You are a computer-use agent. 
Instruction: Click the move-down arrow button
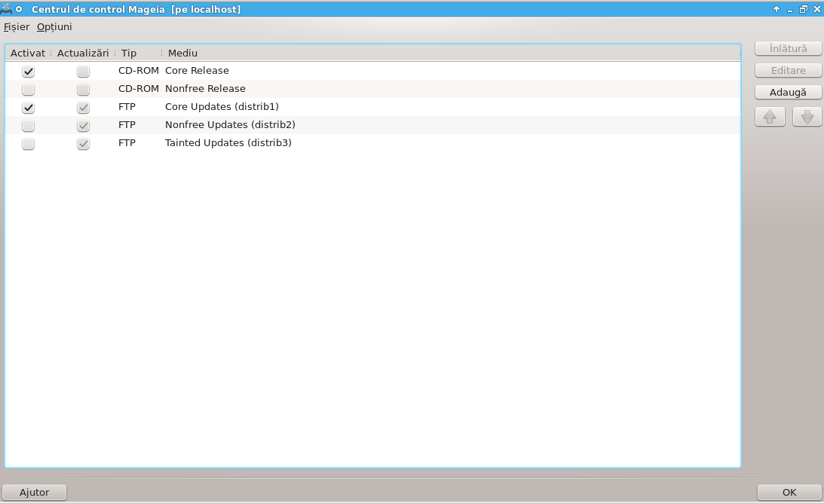point(807,117)
